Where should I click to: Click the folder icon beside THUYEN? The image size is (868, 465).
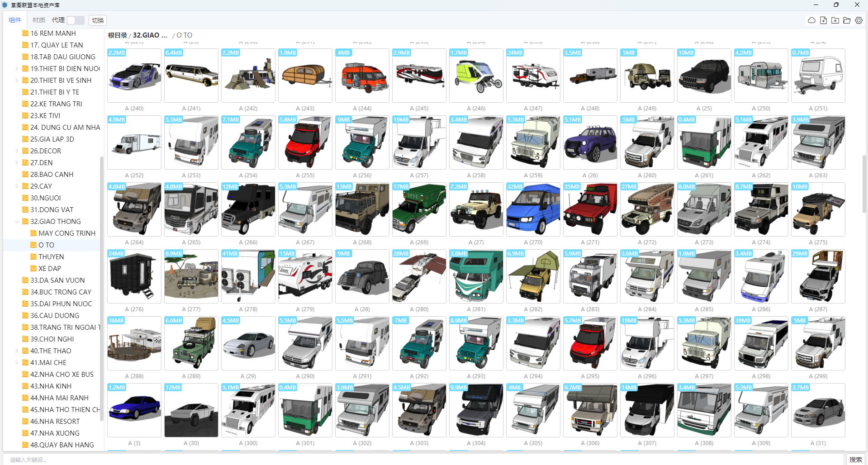coord(33,256)
